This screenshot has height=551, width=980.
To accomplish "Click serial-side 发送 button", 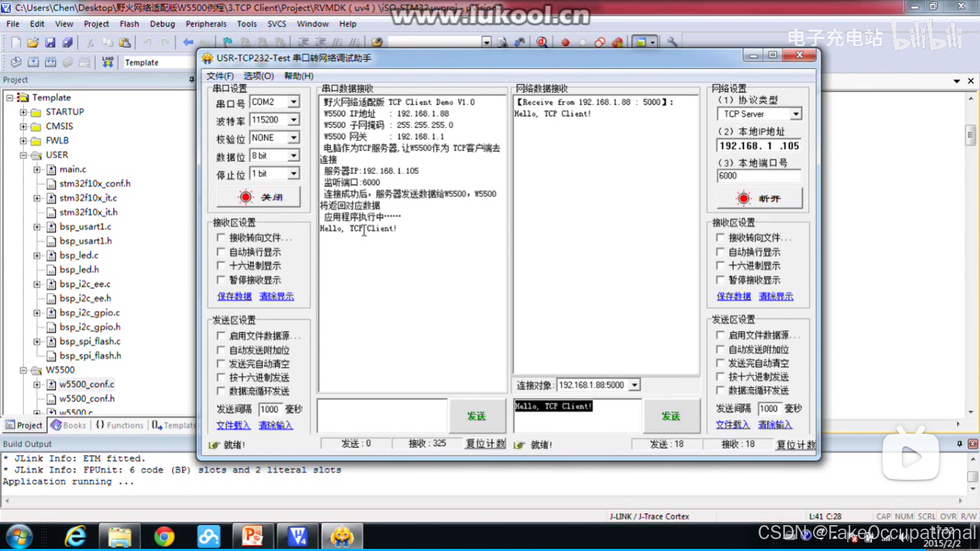I will (x=477, y=416).
